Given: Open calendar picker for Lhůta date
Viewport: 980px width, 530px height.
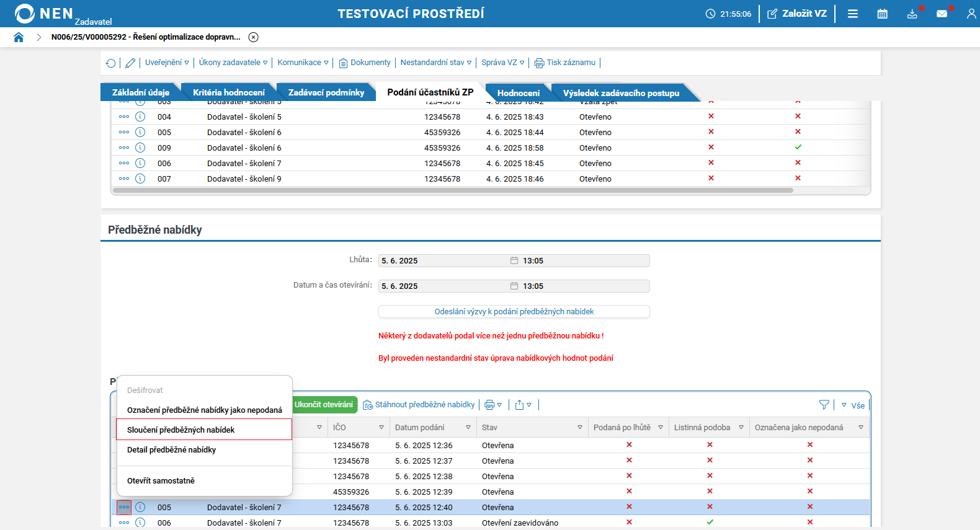Looking at the screenshot, I should [514, 261].
